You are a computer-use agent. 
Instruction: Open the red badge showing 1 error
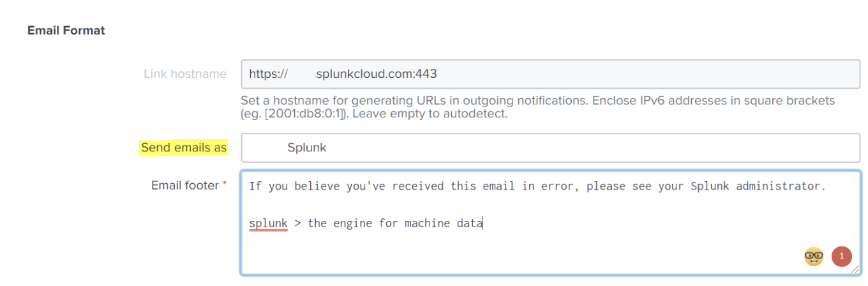841,257
